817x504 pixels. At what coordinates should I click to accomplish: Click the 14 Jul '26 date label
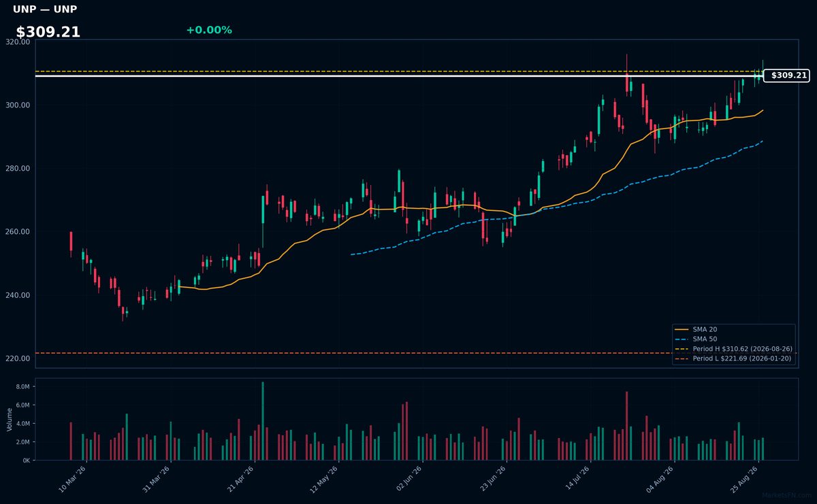[x=577, y=480]
